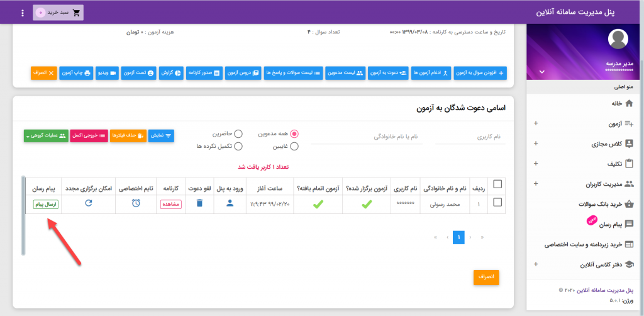Select the 'حاضرین' (present) radio button
644x316 pixels.
coord(238,133)
